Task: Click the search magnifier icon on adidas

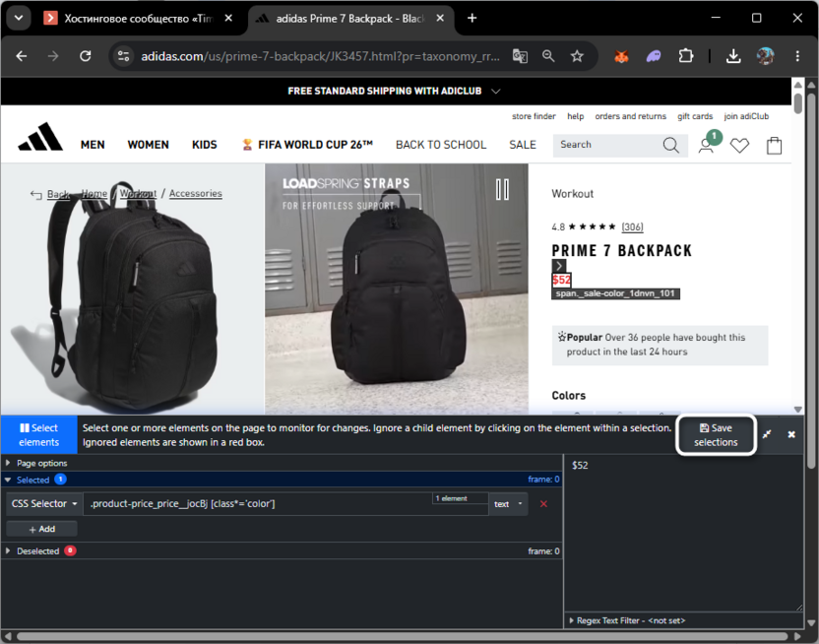Action: tap(670, 145)
